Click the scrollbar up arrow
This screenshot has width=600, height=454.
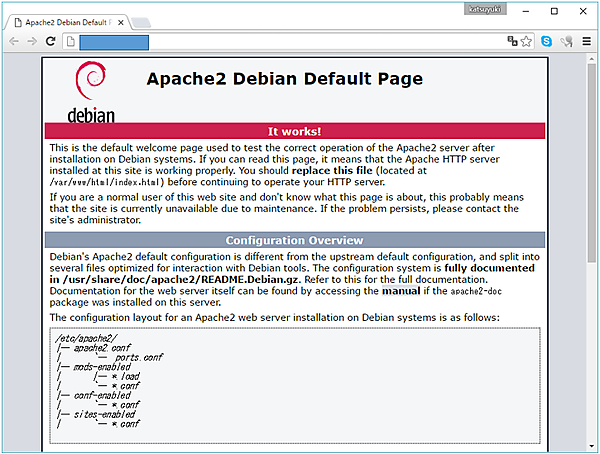pyautogui.click(x=592, y=59)
